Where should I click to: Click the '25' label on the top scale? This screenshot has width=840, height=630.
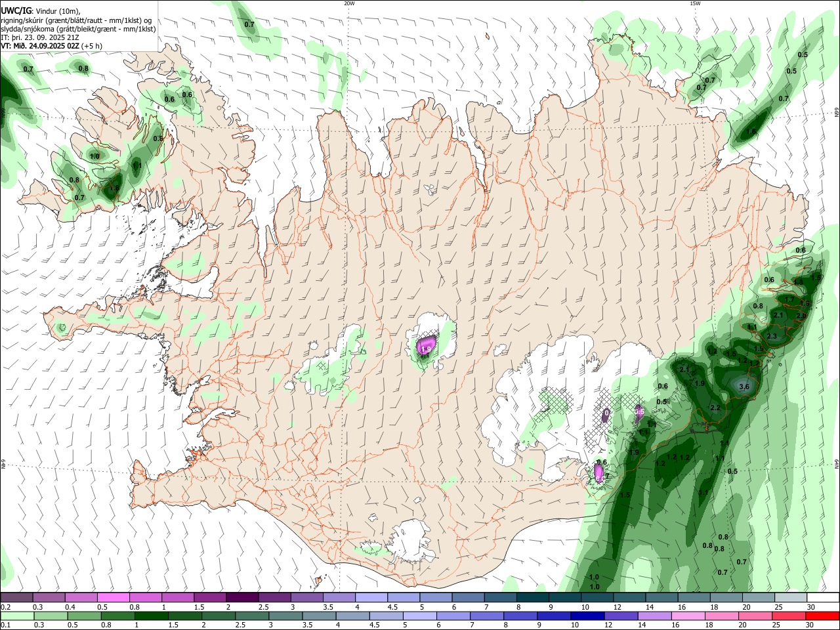click(x=778, y=607)
